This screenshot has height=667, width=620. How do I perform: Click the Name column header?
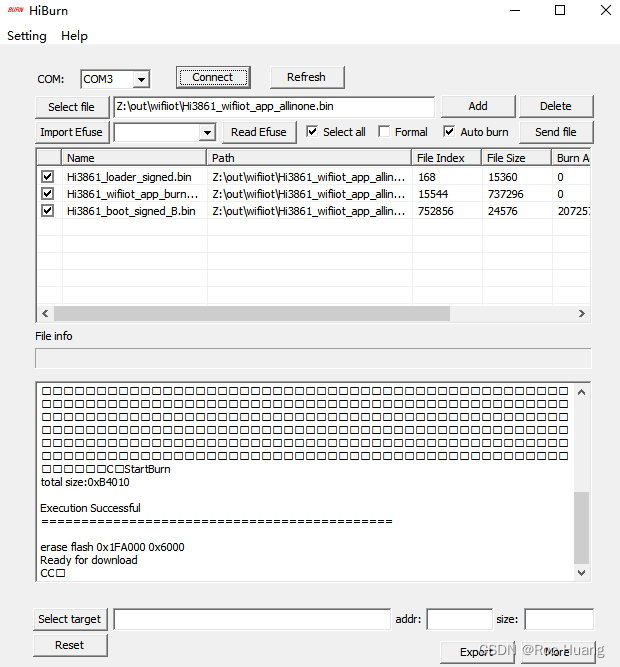click(x=134, y=158)
